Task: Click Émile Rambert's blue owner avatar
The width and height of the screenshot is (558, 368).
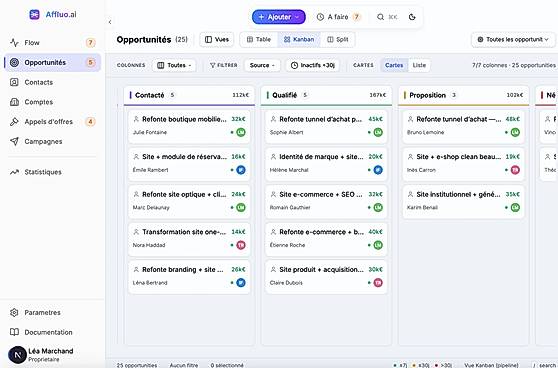Action: (x=241, y=170)
